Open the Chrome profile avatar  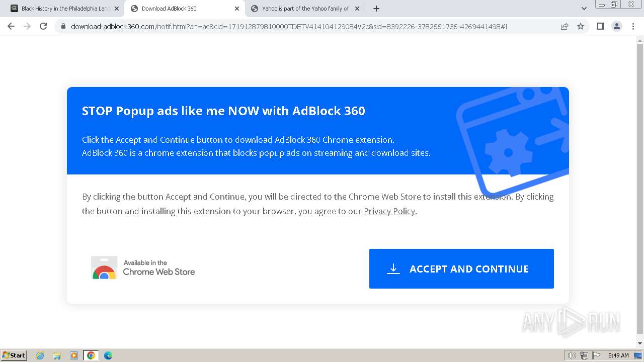pyautogui.click(x=616, y=26)
